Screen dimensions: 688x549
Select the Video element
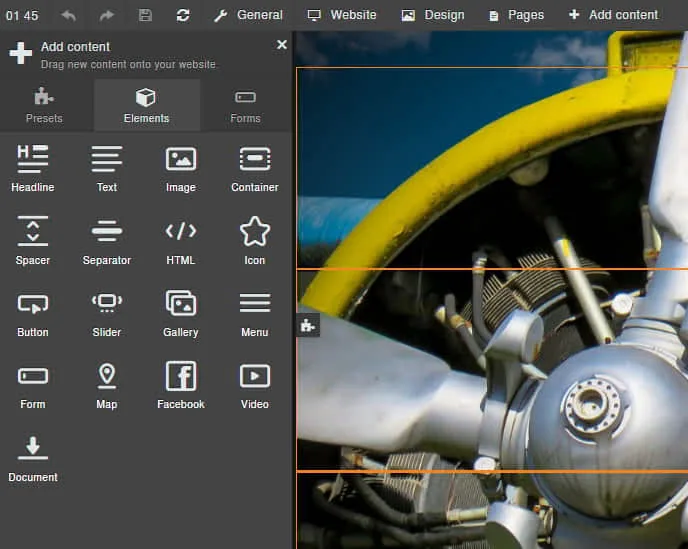pyautogui.click(x=254, y=386)
